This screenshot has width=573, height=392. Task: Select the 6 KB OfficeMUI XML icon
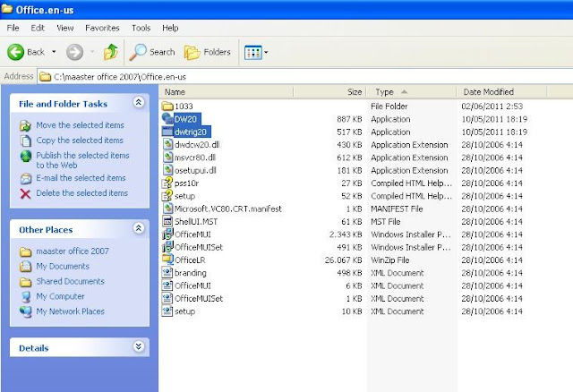pyautogui.click(x=167, y=285)
